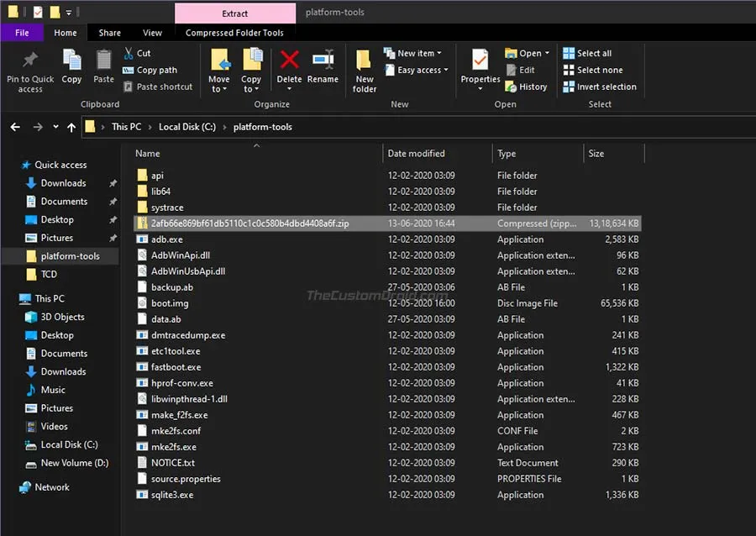The height and width of the screenshot is (536, 756).
Task: Go back to the previous folder
Action: [15, 127]
